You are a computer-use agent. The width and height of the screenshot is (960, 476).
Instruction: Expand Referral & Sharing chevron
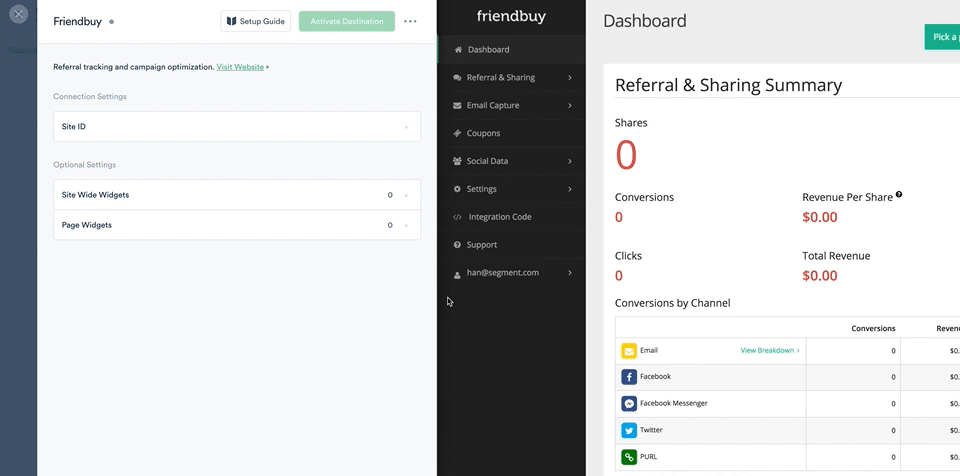point(569,77)
